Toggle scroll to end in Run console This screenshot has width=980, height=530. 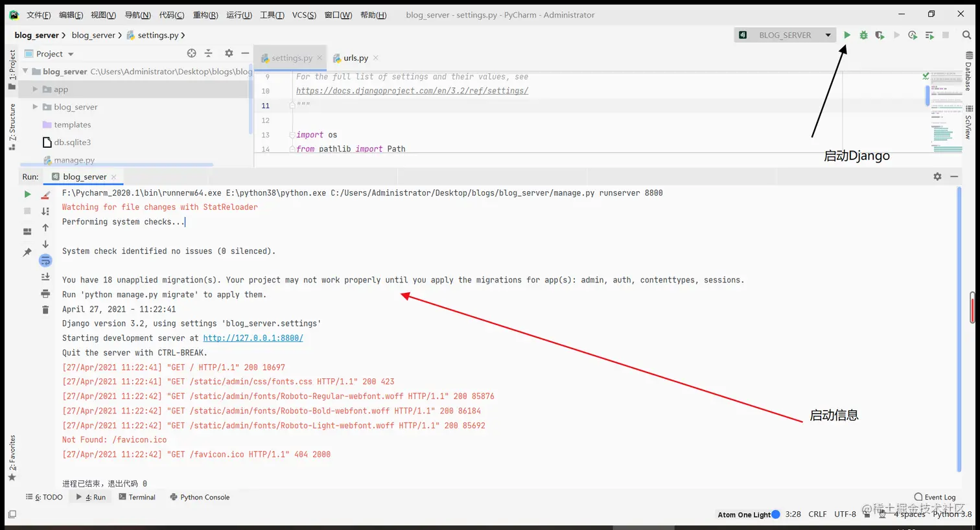pos(45,277)
